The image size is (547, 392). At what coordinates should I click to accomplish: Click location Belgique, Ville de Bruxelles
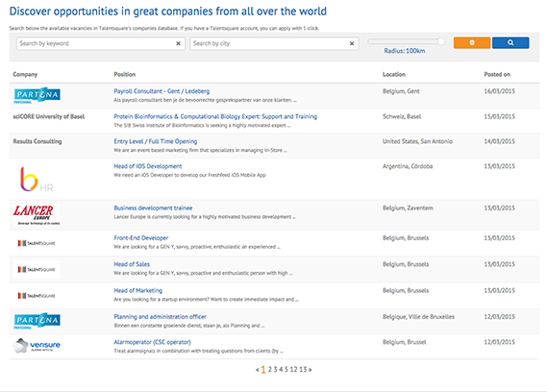[x=418, y=317]
